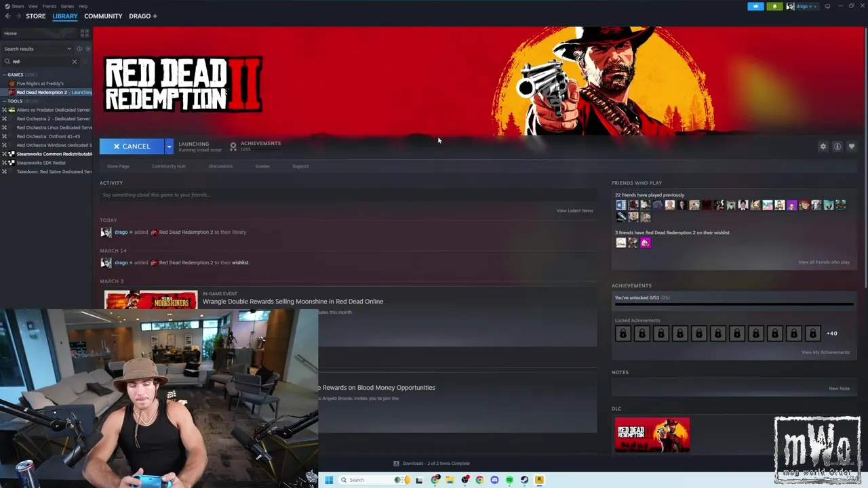Viewport: 868px width, 488px height.
Task: Open the advanced filter icon next to search
Action: (x=85, y=61)
